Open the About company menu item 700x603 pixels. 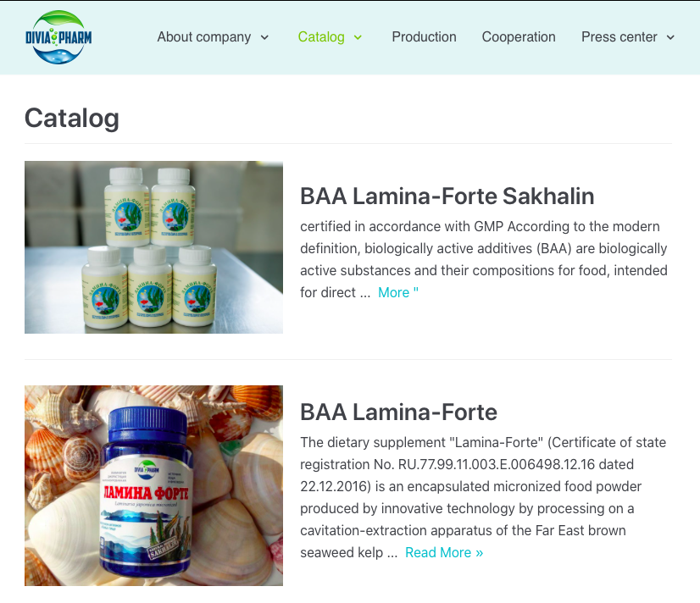[203, 37]
